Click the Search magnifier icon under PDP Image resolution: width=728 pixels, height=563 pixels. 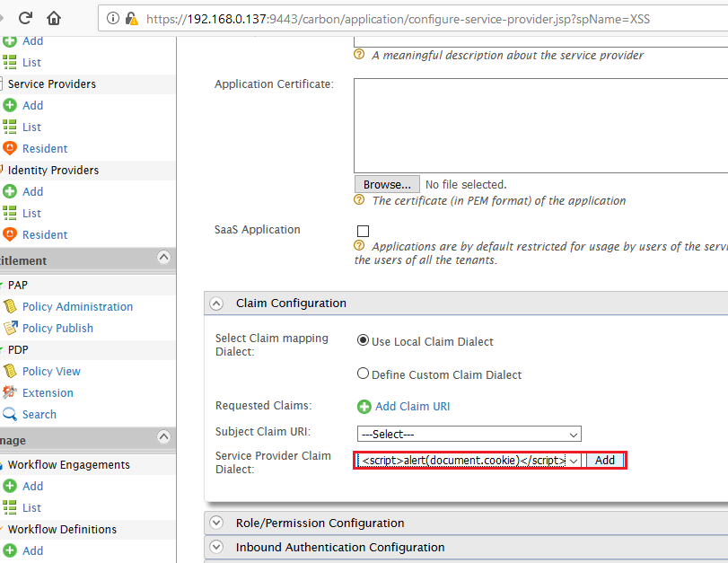[x=10, y=414]
